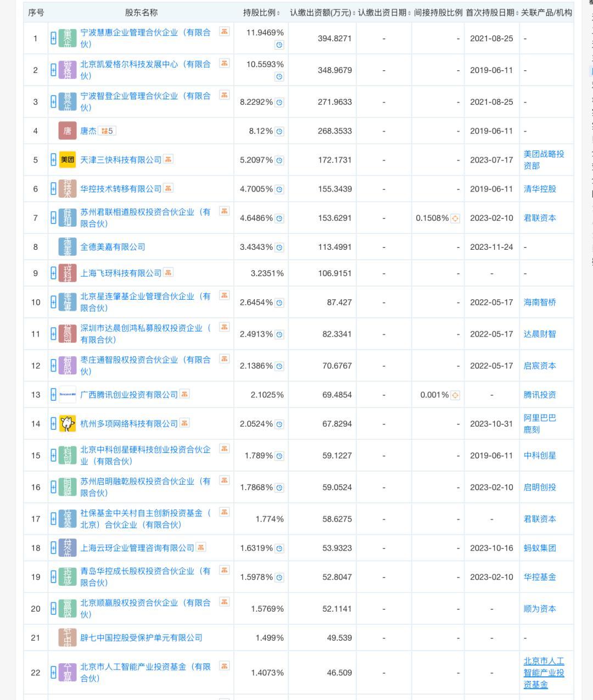
Task: Click the indirect holding path icon beside 0.1508%
Action: 455,219
